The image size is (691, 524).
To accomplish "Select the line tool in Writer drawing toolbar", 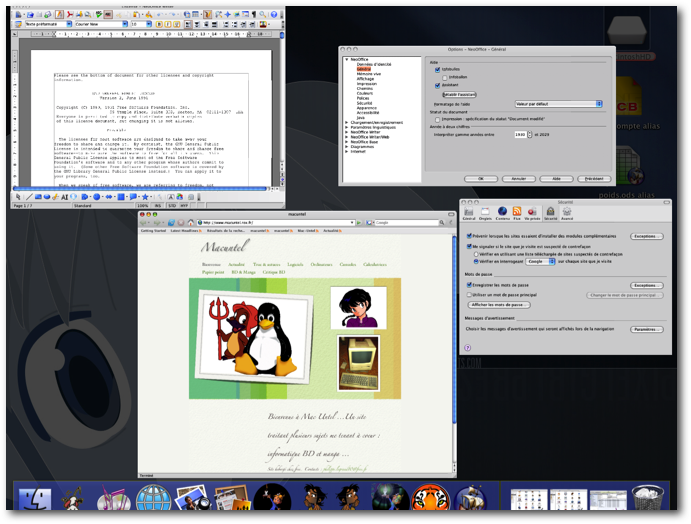I will (29, 197).
